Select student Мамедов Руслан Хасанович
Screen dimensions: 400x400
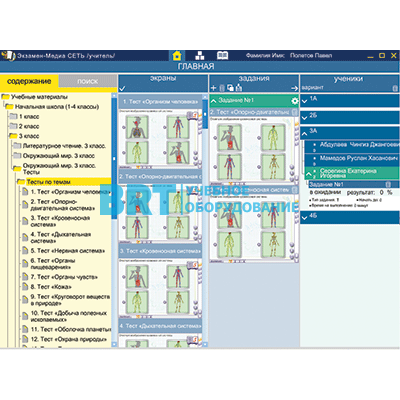click(352, 159)
